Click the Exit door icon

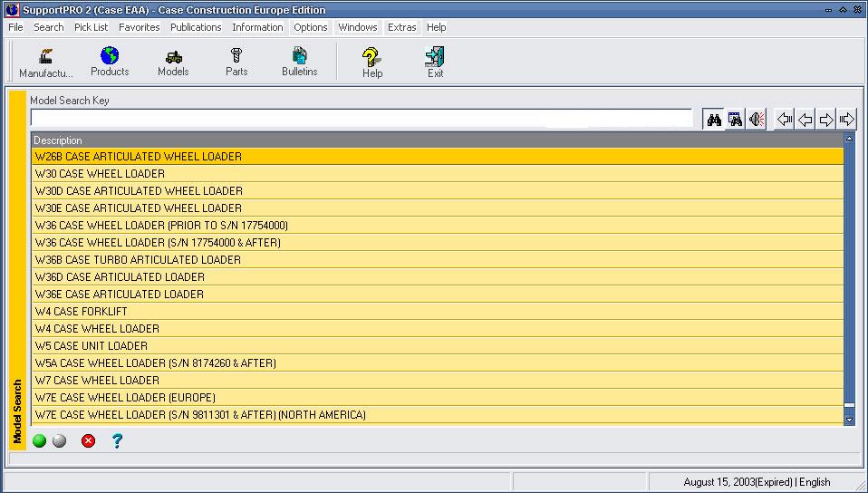[435, 62]
